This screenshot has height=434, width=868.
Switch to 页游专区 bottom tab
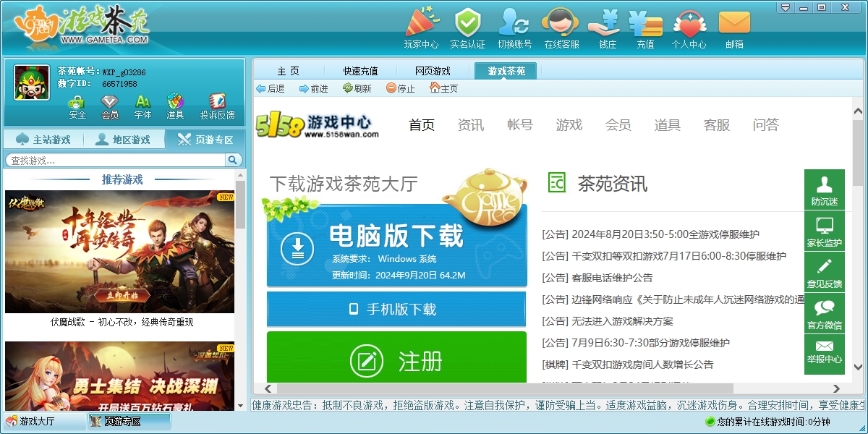129,421
